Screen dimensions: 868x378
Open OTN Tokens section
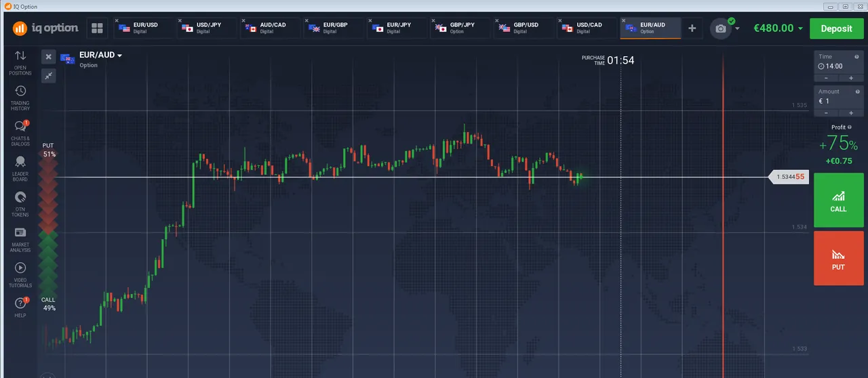[x=20, y=204]
